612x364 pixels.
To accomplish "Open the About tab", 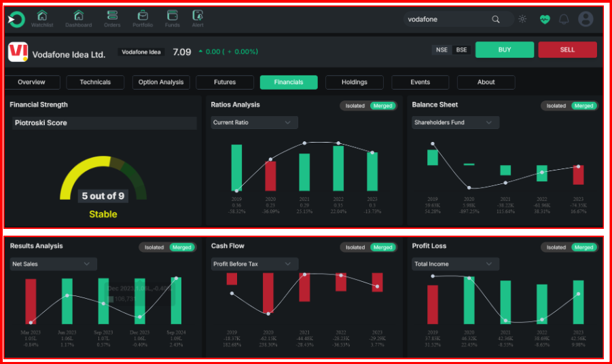I will click(x=486, y=82).
